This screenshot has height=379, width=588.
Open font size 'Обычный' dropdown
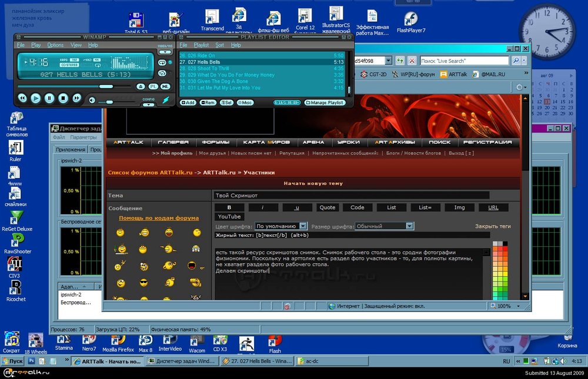click(x=409, y=226)
